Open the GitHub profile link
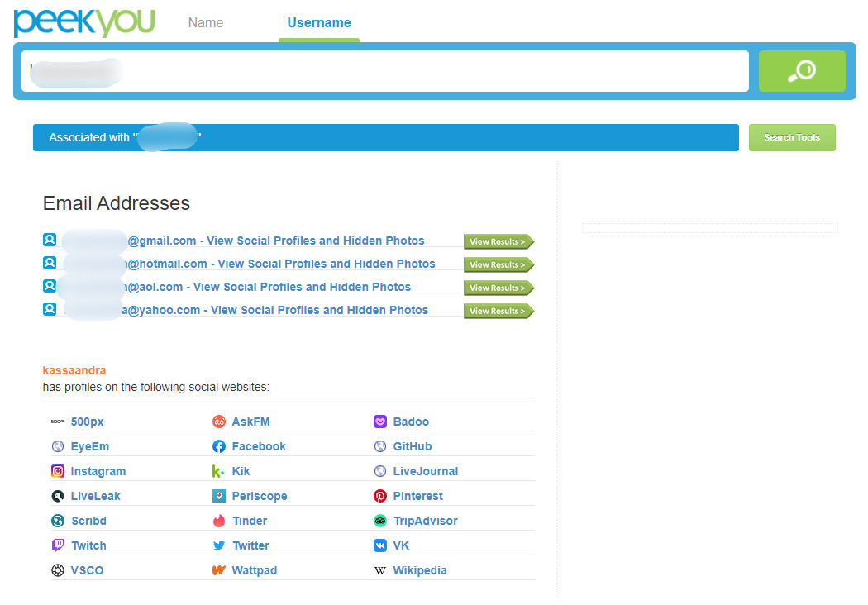The width and height of the screenshot is (868, 605). (413, 446)
